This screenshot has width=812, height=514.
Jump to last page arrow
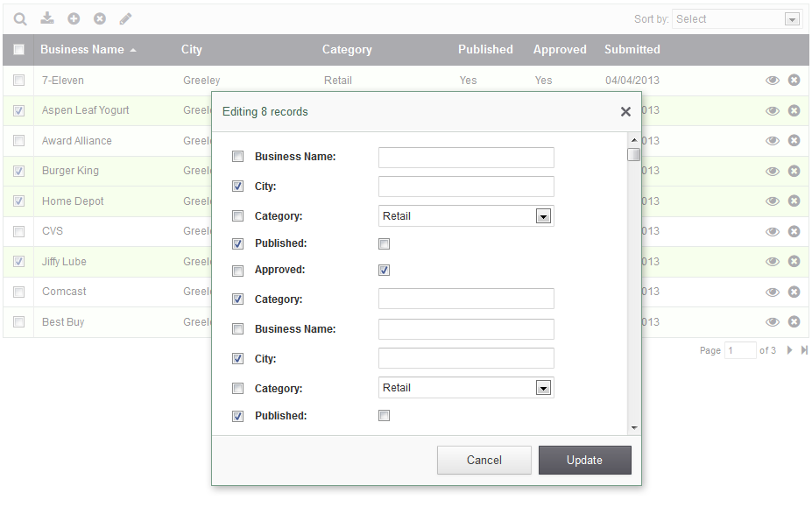tap(804, 350)
